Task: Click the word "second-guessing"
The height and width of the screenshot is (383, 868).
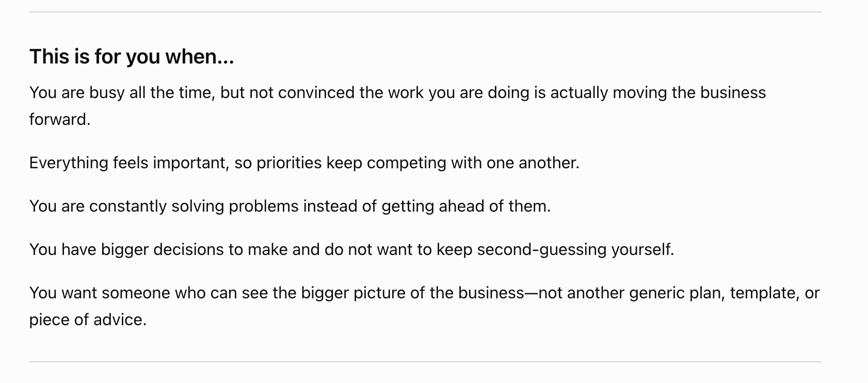Action: coord(542,249)
